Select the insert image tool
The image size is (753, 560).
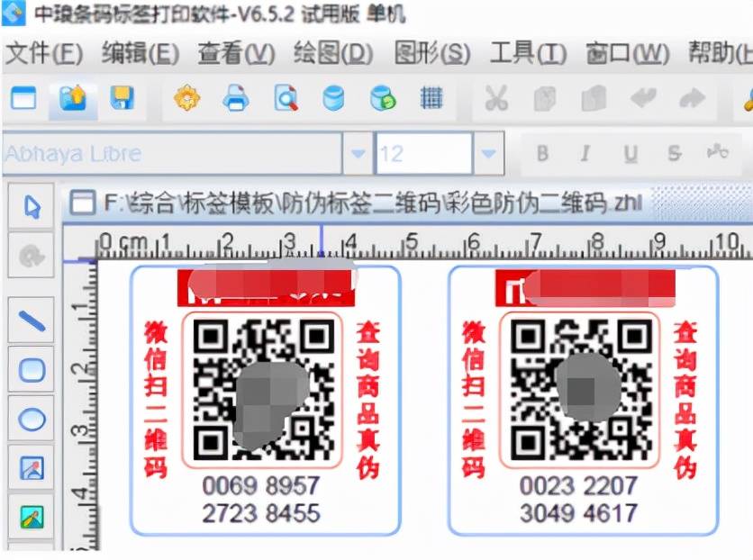(x=32, y=468)
